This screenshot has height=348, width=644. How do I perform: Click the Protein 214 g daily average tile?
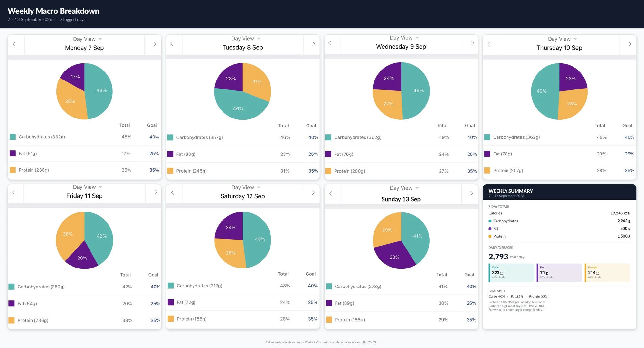[x=607, y=273]
